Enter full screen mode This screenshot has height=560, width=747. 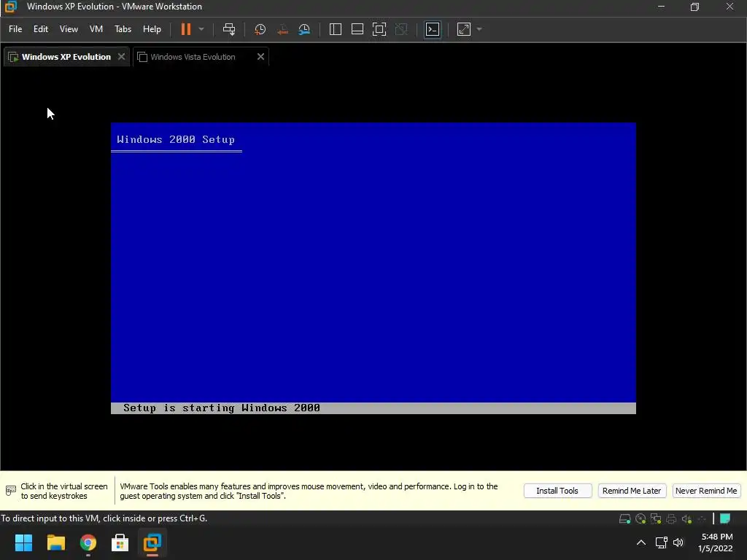point(379,29)
